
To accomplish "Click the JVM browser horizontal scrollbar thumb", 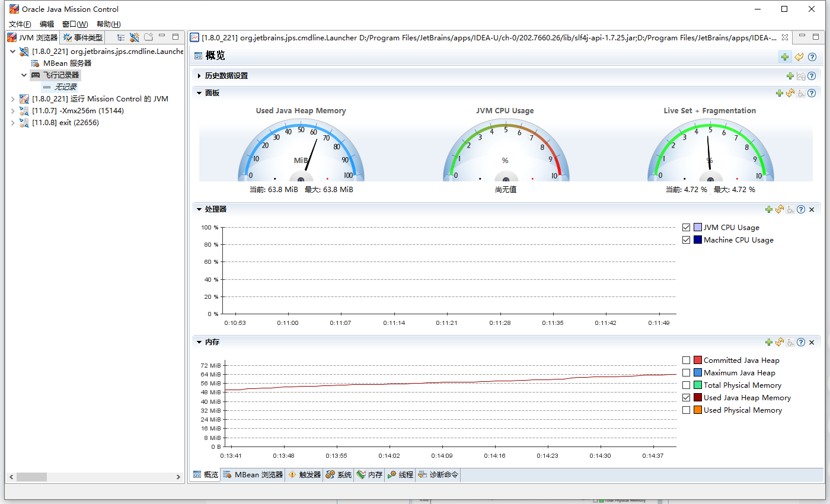I will 31,477.
